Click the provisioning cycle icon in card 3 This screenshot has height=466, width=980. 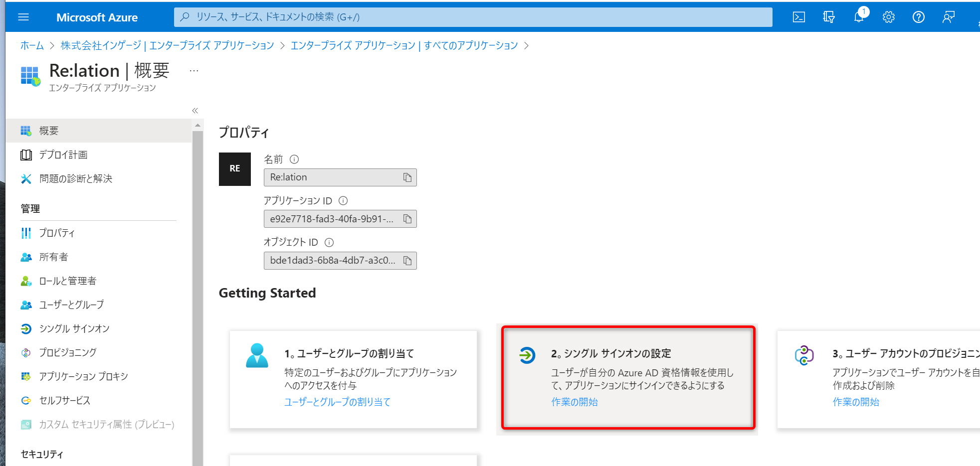(x=804, y=355)
